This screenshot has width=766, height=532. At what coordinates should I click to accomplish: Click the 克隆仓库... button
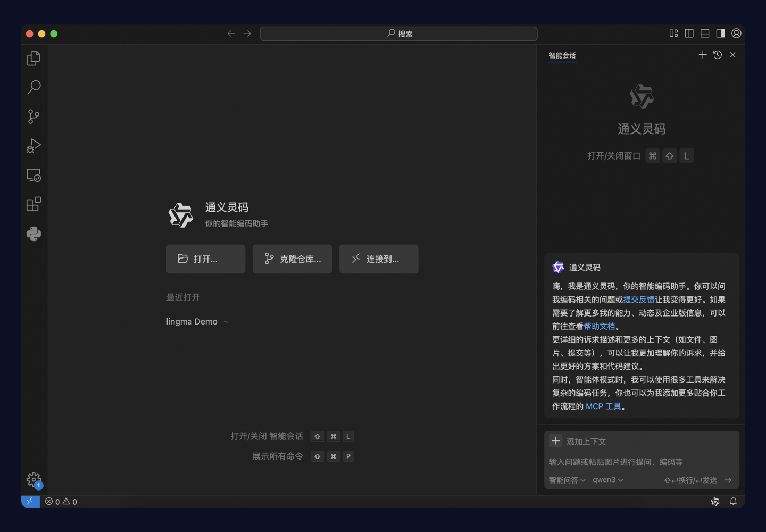tap(292, 259)
